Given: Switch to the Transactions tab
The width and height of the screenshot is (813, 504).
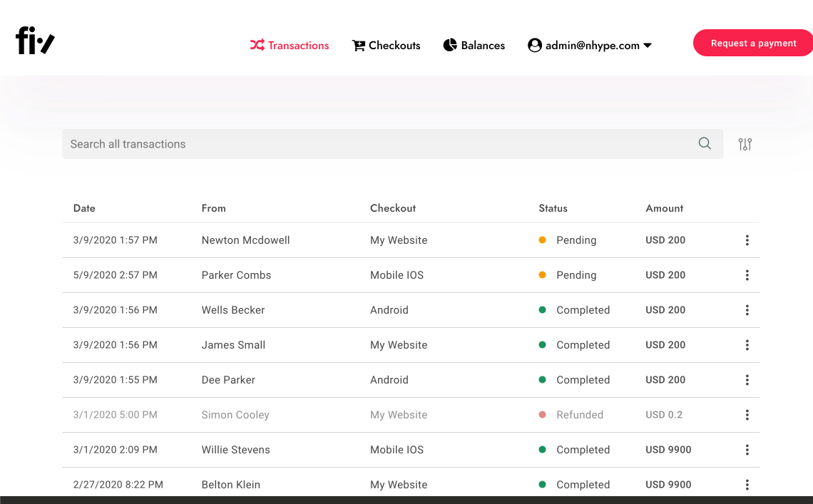Looking at the screenshot, I should pyautogui.click(x=290, y=45).
